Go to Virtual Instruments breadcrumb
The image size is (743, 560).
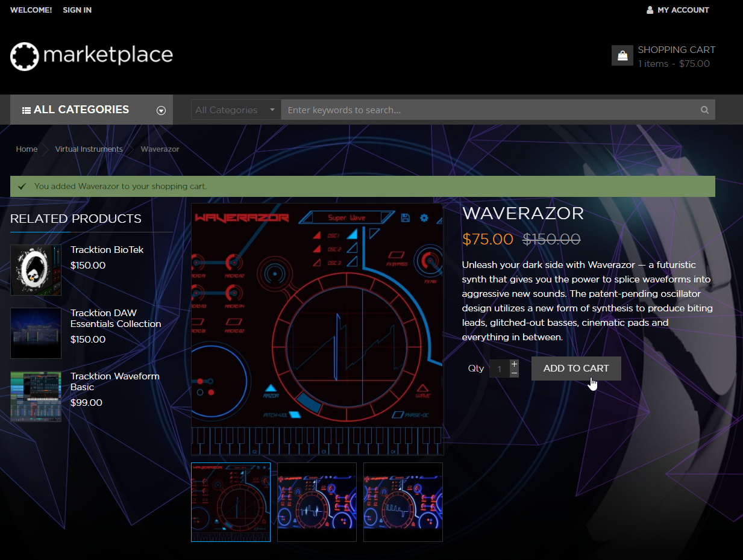point(89,149)
